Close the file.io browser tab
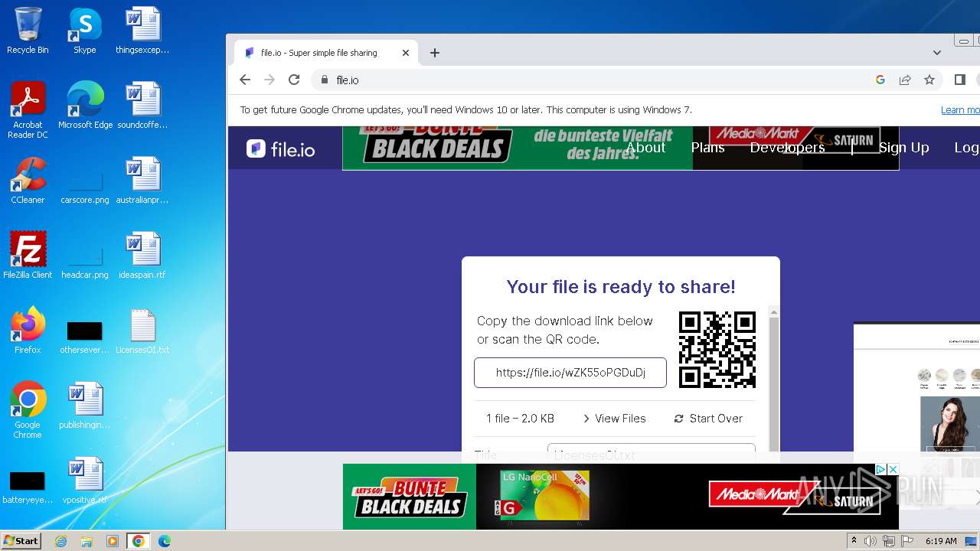 click(406, 53)
